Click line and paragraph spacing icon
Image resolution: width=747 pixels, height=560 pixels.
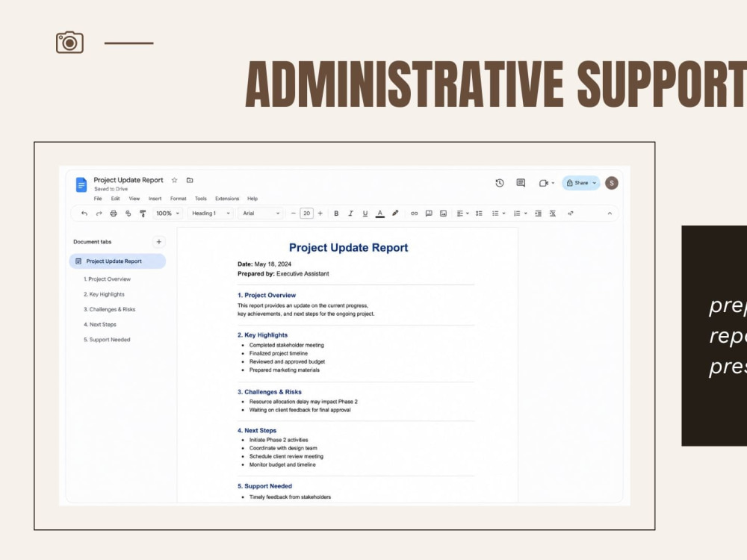(479, 214)
